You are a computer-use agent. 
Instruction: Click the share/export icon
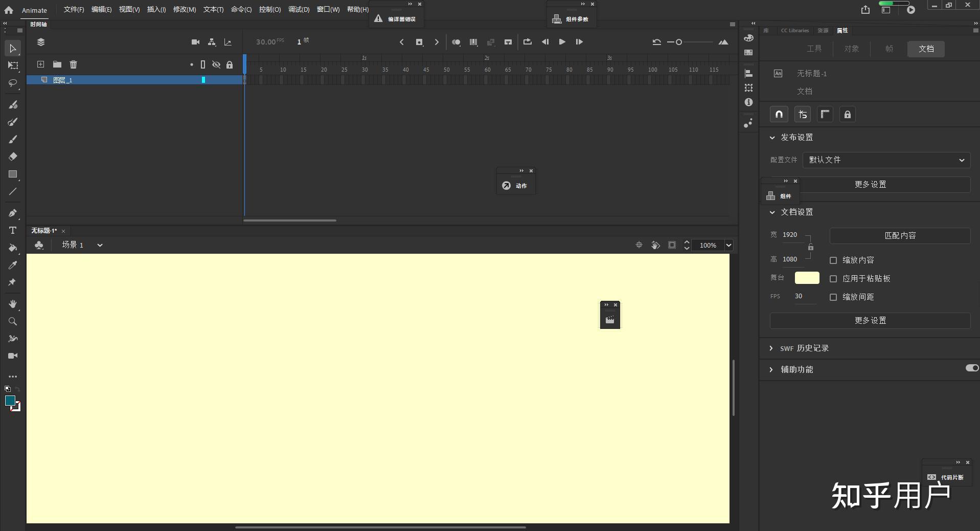865,10
